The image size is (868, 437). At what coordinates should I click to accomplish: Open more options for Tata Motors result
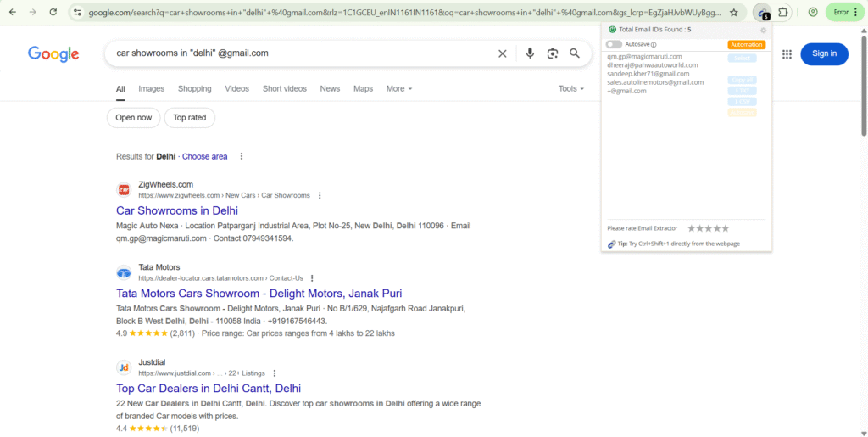pyautogui.click(x=312, y=278)
